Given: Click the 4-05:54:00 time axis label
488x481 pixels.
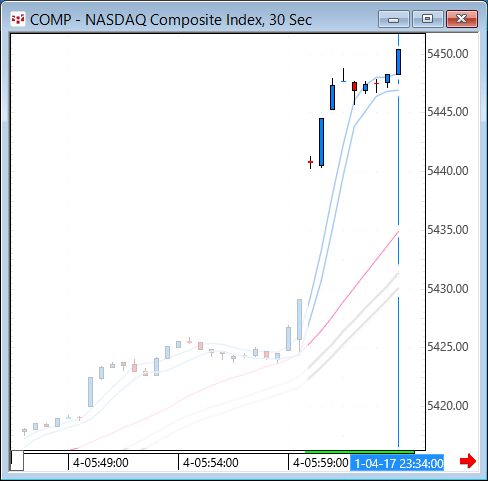Looking at the screenshot, I should [211, 463].
